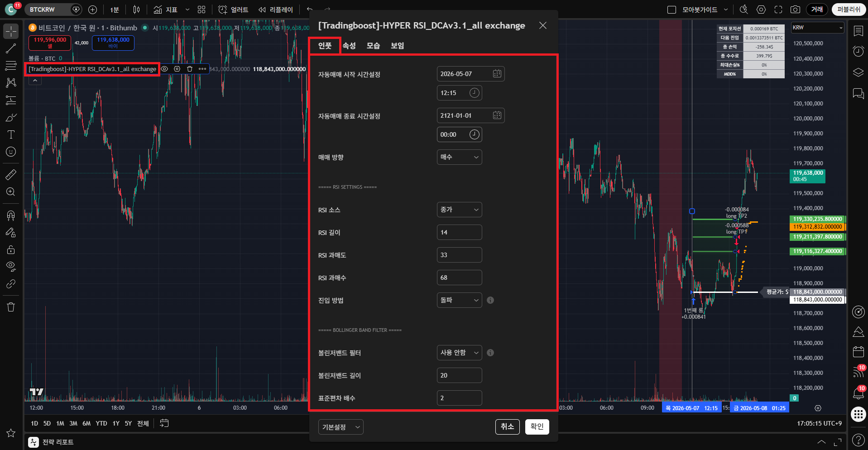Lock all drawing tools
Viewport: 868px width, 450px height.
coord(11,249)
